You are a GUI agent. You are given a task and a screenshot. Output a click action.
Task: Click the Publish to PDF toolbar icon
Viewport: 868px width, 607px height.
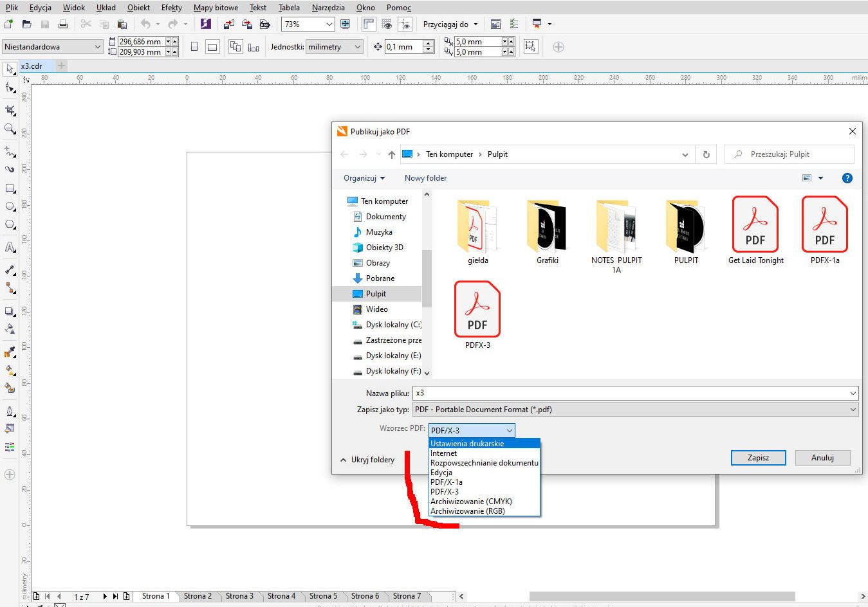pos(264,24)
